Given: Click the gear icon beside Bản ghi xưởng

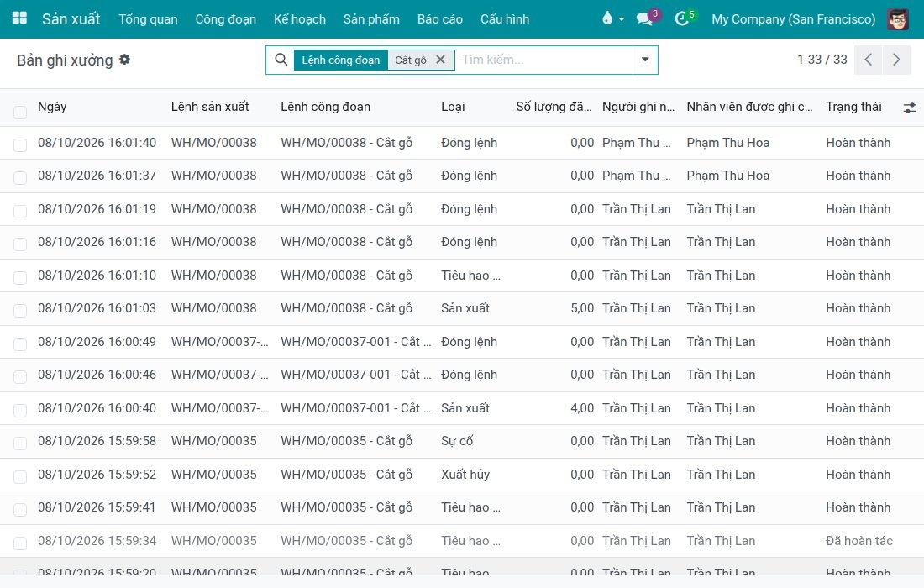Looking at the screenshot, I should (x=124, y=60).
